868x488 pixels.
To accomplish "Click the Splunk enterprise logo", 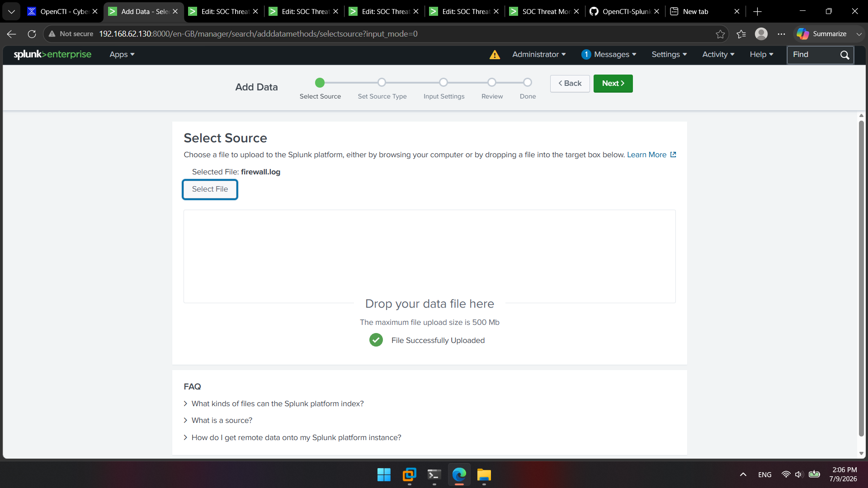I will click(x=52, y=54).
